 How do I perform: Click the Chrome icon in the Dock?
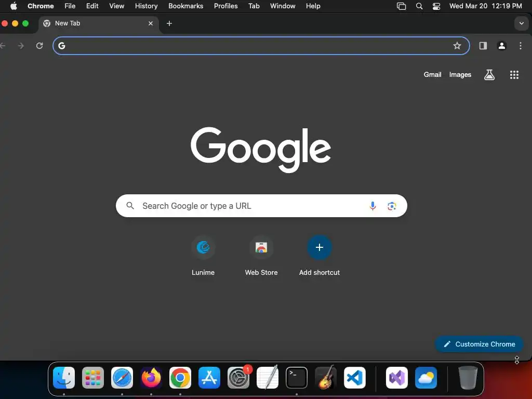tap(180, 378)
